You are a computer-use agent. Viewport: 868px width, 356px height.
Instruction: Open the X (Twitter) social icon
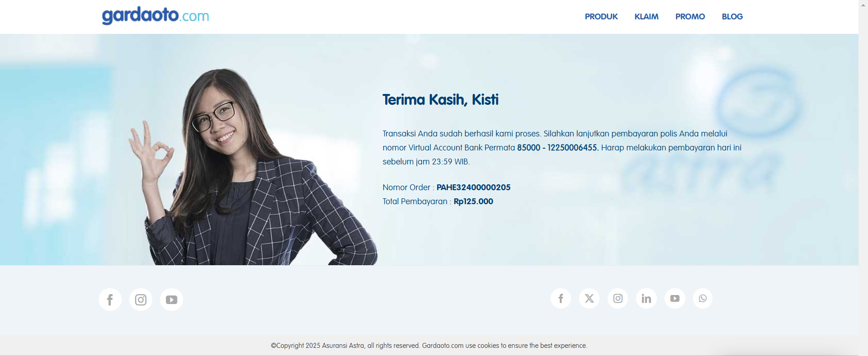[589, 299]
